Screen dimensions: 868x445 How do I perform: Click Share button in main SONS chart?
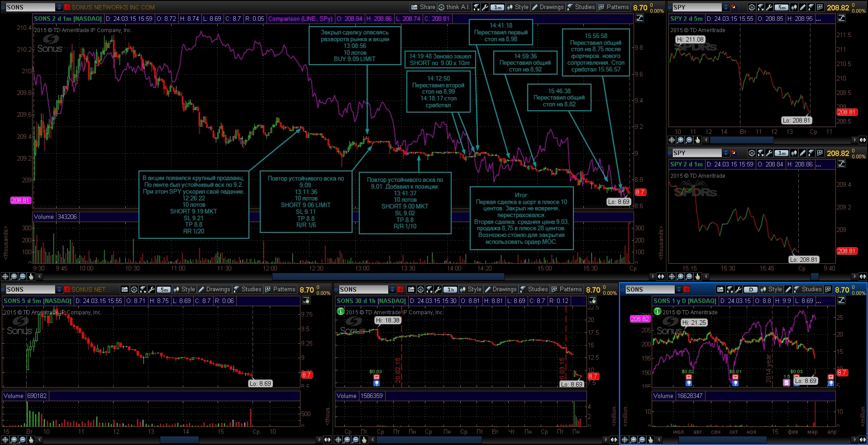(x=423, y=7)
